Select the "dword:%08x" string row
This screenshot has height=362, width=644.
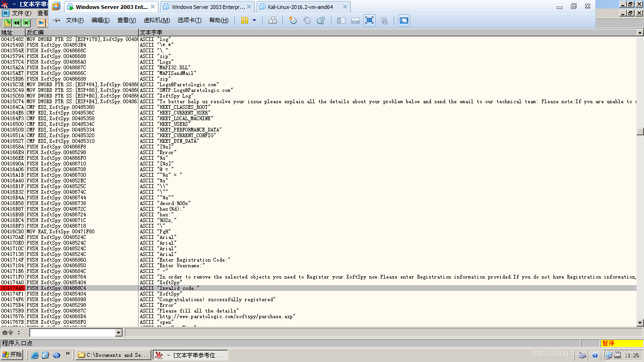318,203
